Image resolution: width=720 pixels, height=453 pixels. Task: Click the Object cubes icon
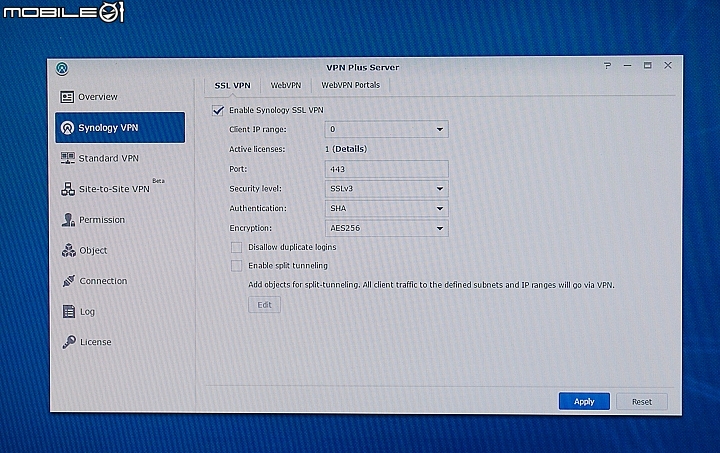[x=69, y=251]
